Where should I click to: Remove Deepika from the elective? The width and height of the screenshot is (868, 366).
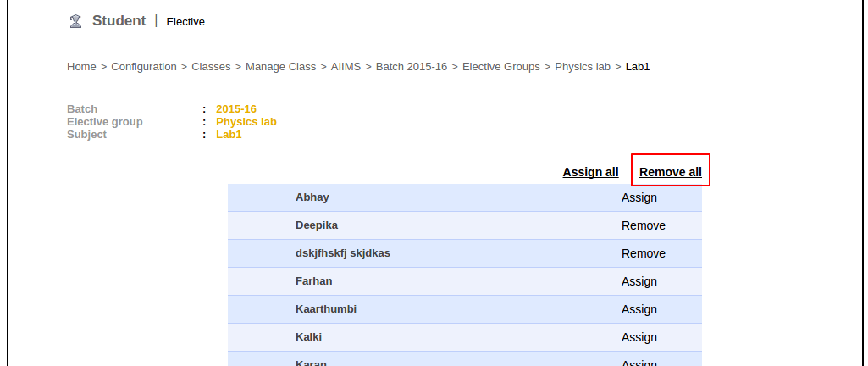(644, 225)
